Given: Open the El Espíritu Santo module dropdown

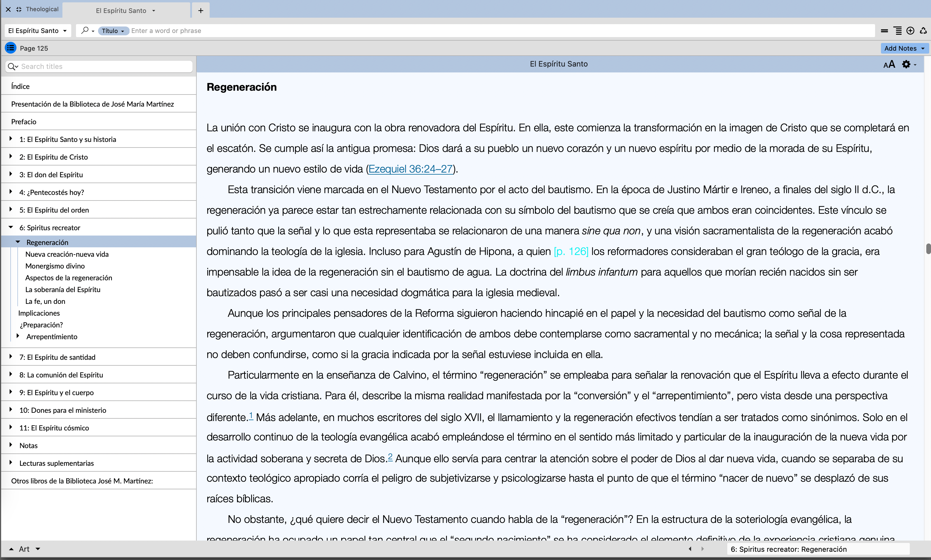Looking at the screenshot, I should coord(37,31).
